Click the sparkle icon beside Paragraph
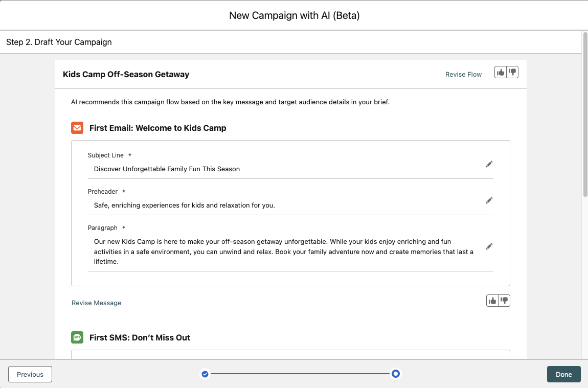This screenshot has height=388, width=588. [124, 227]
